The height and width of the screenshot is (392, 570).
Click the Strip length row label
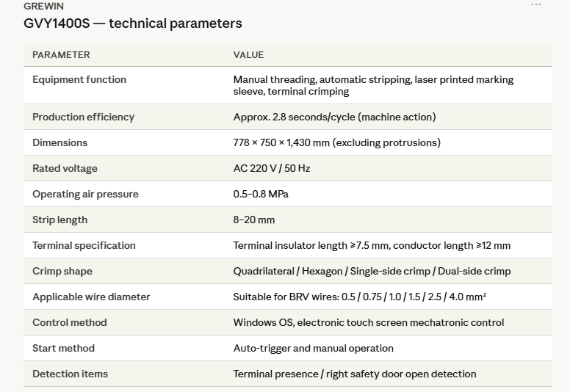(x=59, y=219)
